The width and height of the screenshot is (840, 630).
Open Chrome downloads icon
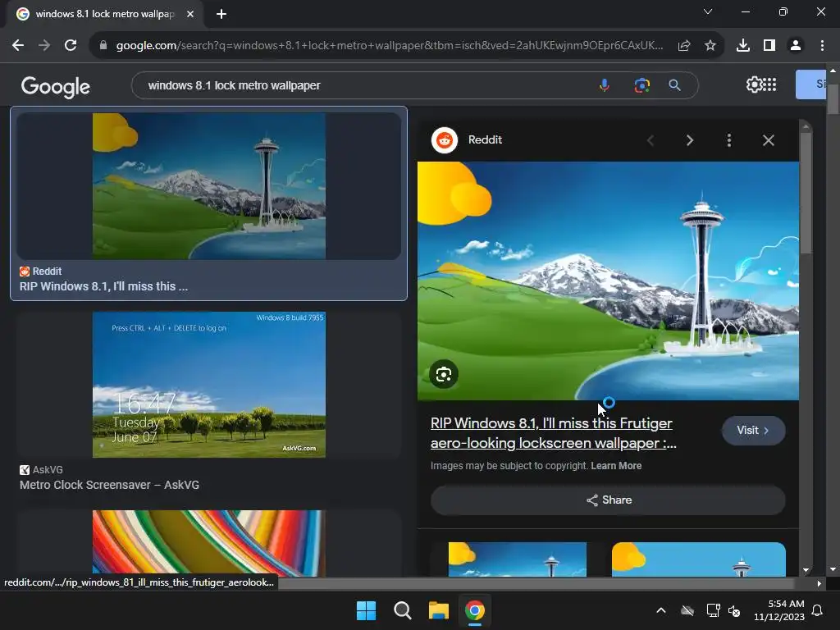[743, 46]
